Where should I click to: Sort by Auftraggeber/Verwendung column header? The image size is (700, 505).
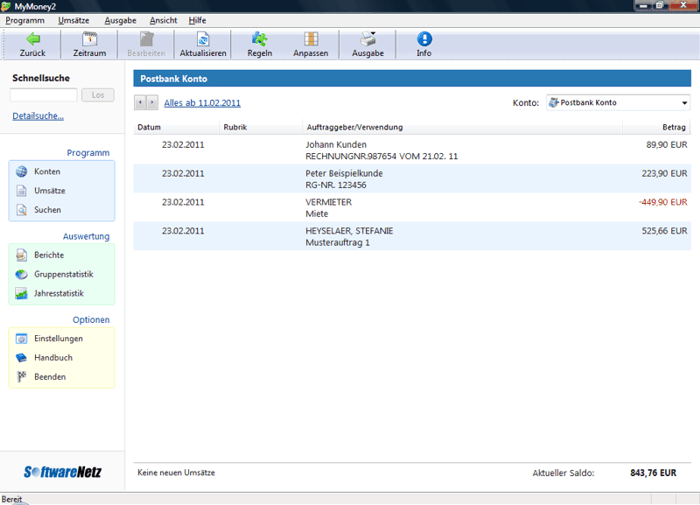[462, 127]
